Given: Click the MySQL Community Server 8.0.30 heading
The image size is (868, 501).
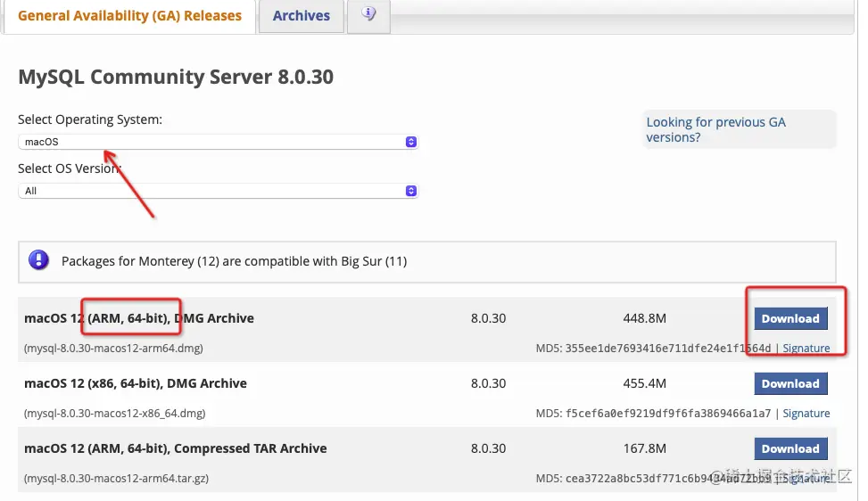Looking at the screenshot, I should 176,77.
